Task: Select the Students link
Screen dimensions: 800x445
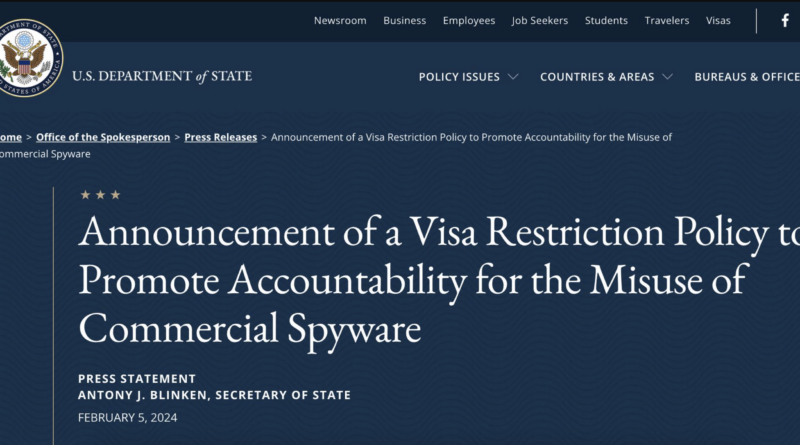Action: [606, 21]
